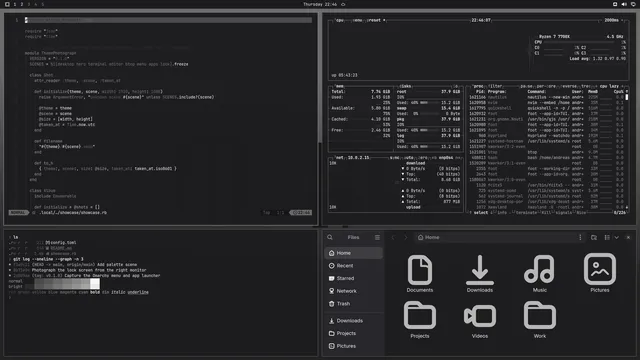
Task: Click the white swatch in terminal palette
Action: [95, 284]
